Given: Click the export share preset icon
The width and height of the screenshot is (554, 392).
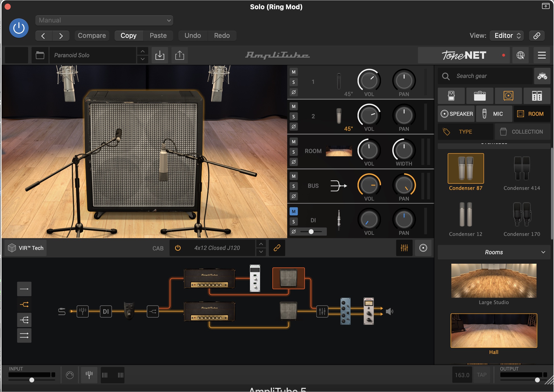Looking at the screenshot, I should 180,55.
